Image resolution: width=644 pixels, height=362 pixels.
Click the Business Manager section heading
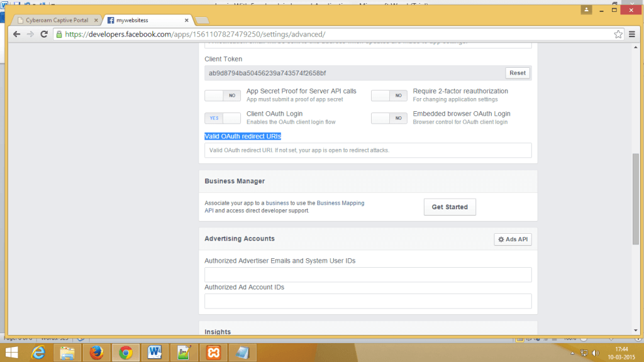click(x=235, y=181)
